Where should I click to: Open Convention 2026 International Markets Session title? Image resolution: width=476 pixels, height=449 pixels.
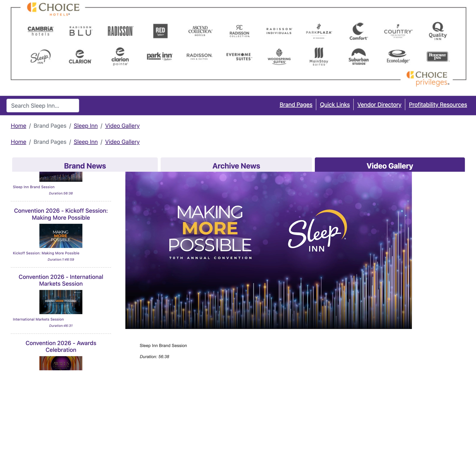61,280
